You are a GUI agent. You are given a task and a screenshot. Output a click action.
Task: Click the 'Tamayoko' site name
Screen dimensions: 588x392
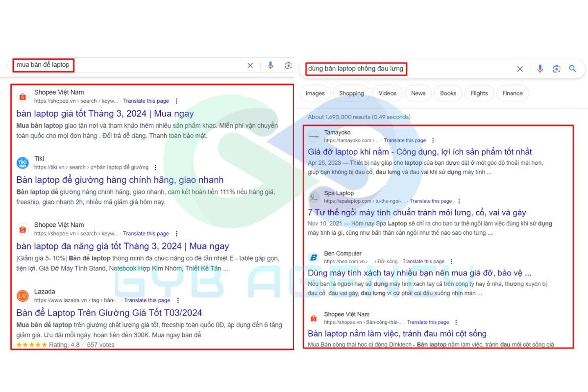337,132
